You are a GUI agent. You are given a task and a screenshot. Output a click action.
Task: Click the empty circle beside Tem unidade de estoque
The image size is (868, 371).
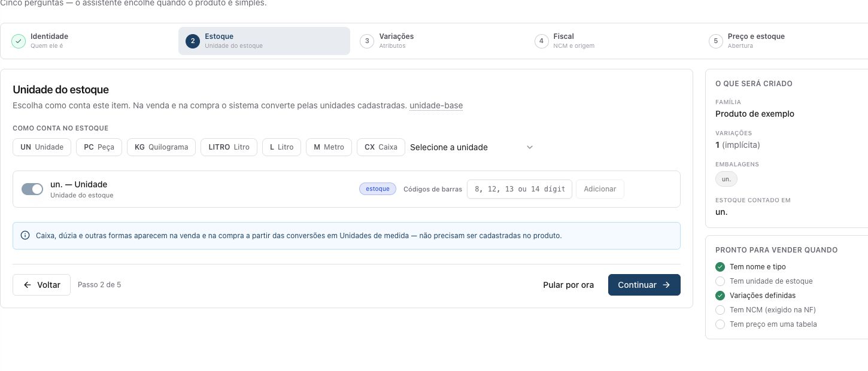coord(720,281)
